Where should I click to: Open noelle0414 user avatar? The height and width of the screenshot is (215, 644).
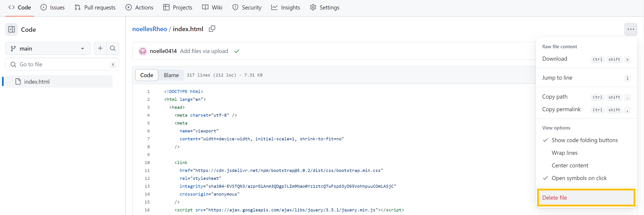click(x=142, y=51)
